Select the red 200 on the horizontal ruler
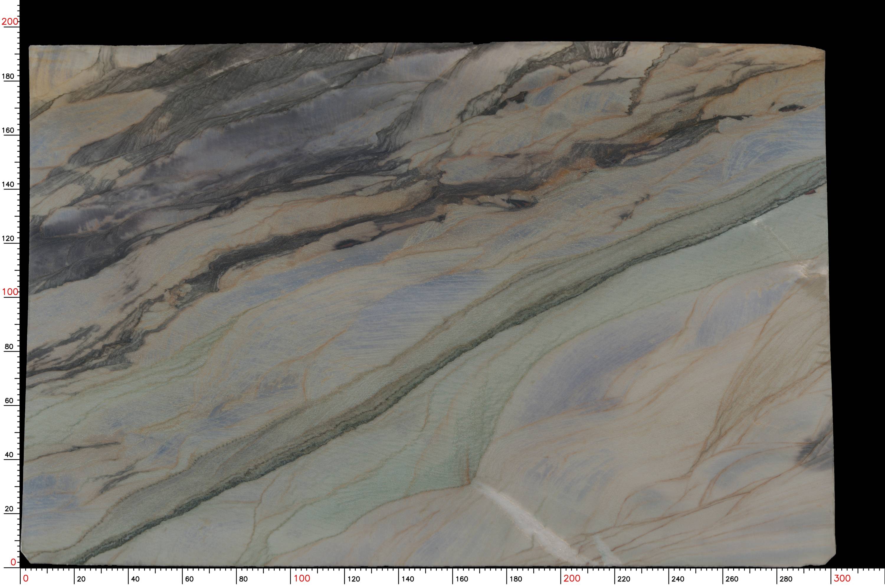The height and width of the screenshot is (588, 885). click(572, 578)
